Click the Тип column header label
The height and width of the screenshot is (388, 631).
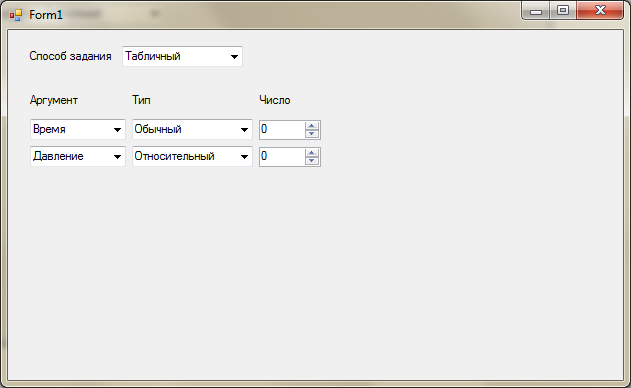[141, 100]
